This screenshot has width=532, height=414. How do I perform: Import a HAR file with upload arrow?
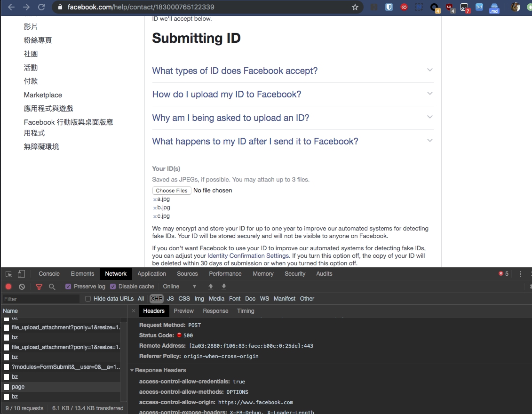point(211,287)
